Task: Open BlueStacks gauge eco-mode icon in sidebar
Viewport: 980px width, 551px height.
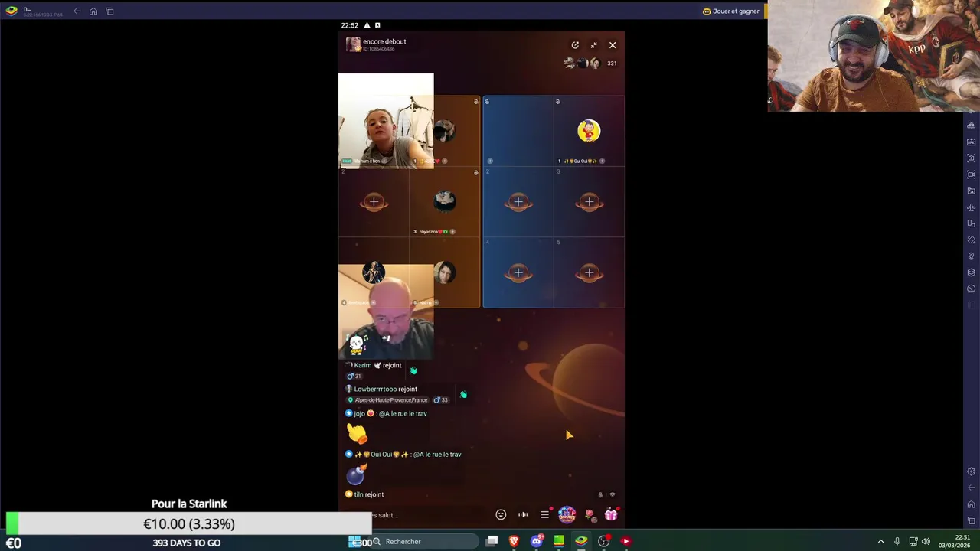Action: (972, 289)
